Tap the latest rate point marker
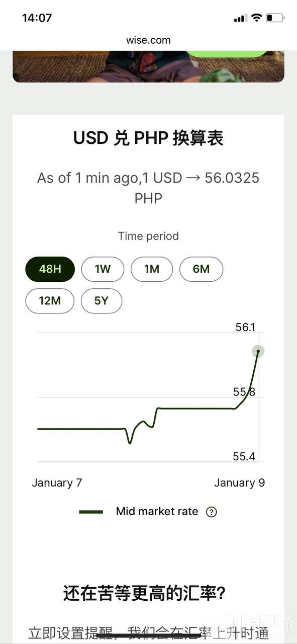The height and width of the screenshot is (644, 297). click(258, 351)
